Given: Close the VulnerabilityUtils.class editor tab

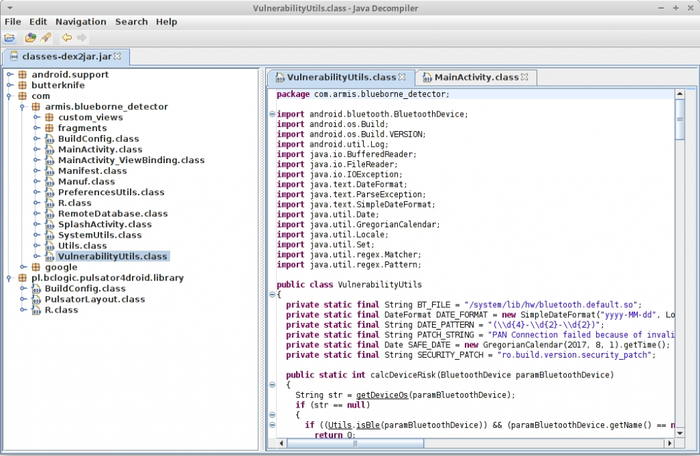Looking at the screenshot, I should tap(403, 77).
